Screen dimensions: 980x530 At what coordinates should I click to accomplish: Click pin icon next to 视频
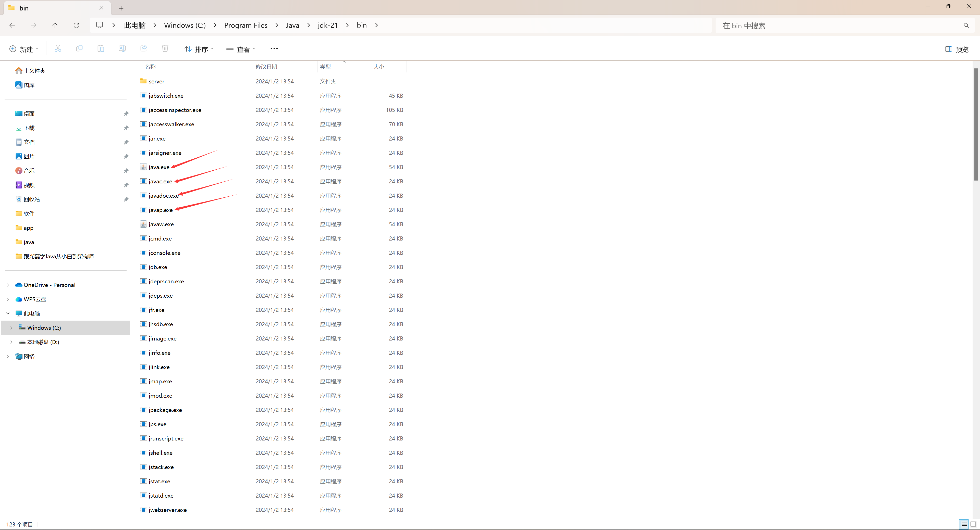click(126, 185)
